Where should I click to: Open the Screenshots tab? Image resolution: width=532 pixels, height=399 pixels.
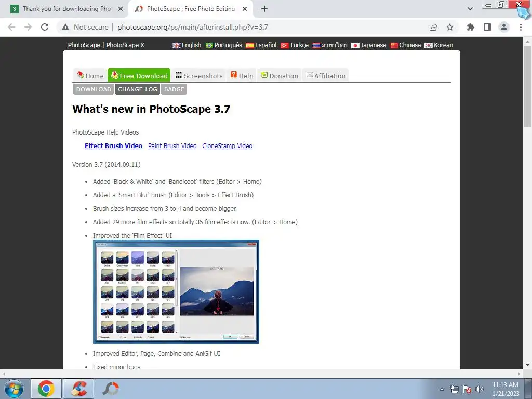pos(199,75)
